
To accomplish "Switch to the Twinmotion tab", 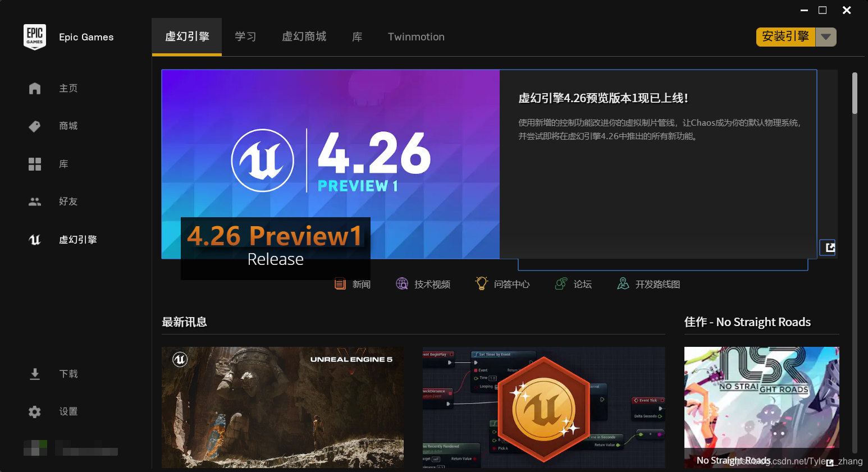I will click(416, 36).
